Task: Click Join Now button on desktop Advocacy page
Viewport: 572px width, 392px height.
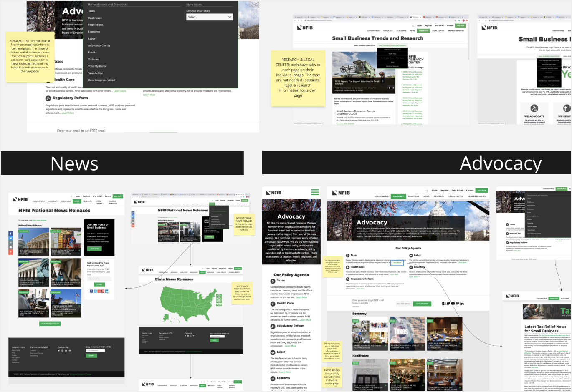Action: [x=481, y=191]
